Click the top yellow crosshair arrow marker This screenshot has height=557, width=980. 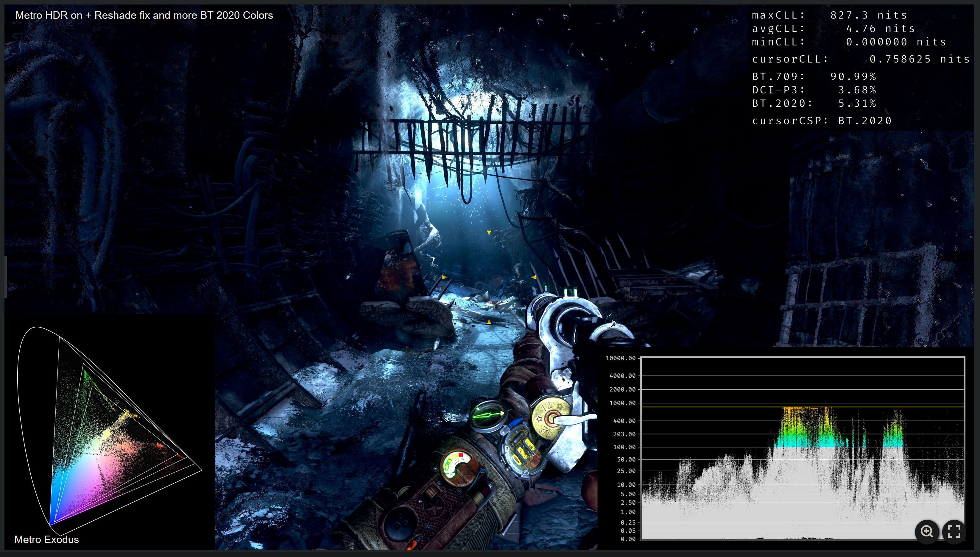pyautogui.click(x=489, y=232)
